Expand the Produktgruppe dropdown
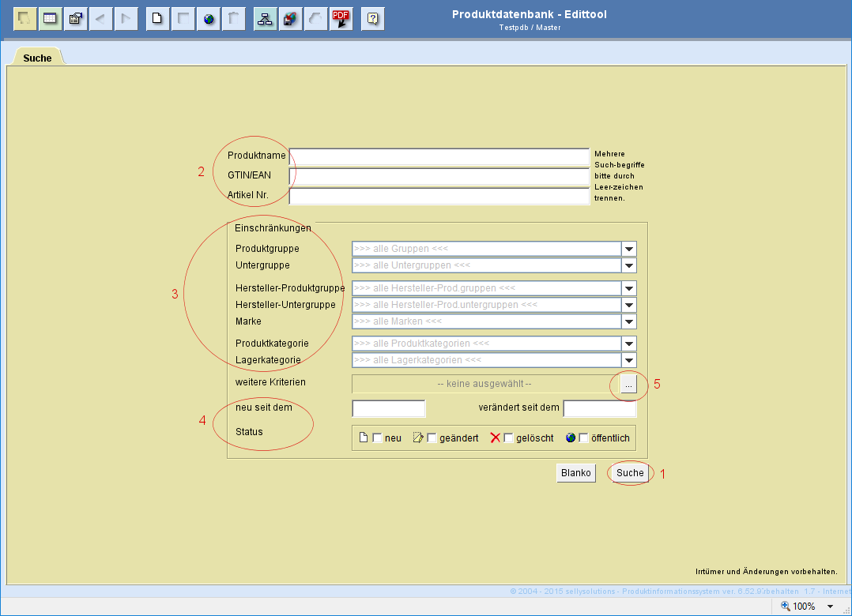This screenshot has width=852, height=616. (628, 249)
